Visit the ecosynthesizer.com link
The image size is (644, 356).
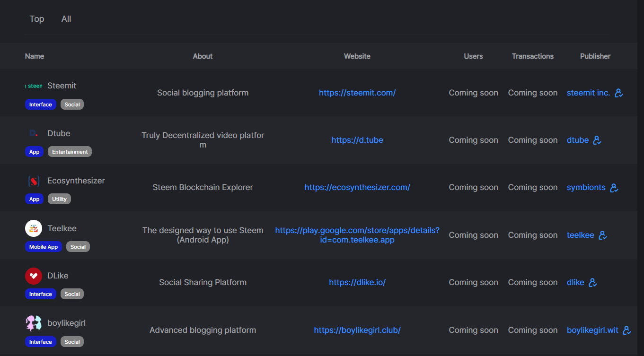(x=357, y=187)
